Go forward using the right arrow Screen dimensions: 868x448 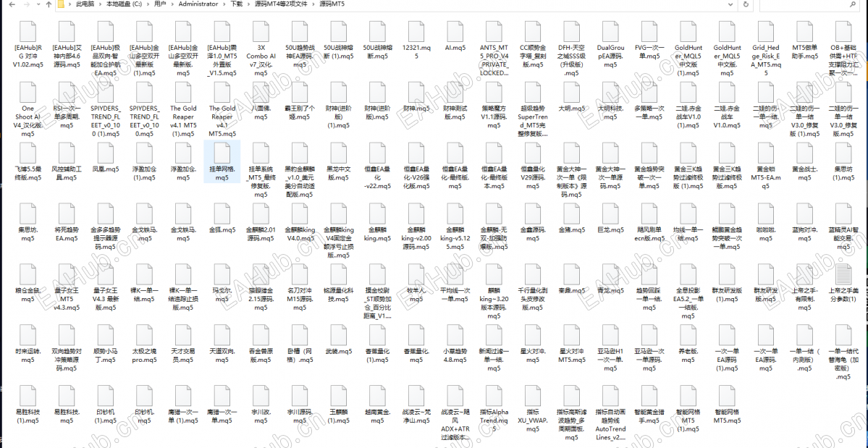pos(27,4)
